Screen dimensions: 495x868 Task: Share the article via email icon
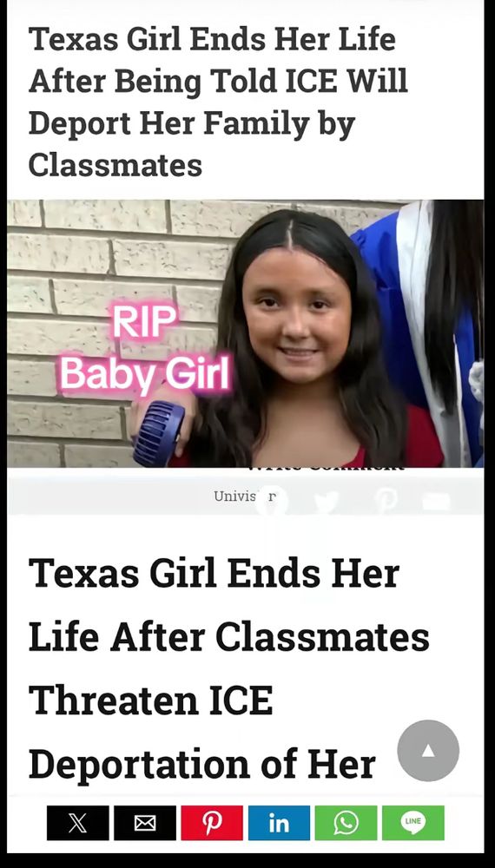144,823
